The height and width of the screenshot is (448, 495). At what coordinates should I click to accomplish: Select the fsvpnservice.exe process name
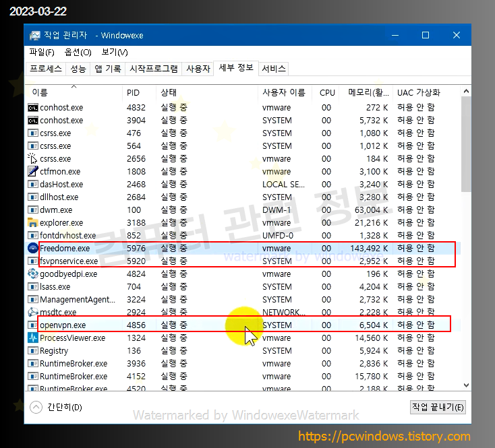(x=69, y=261)
